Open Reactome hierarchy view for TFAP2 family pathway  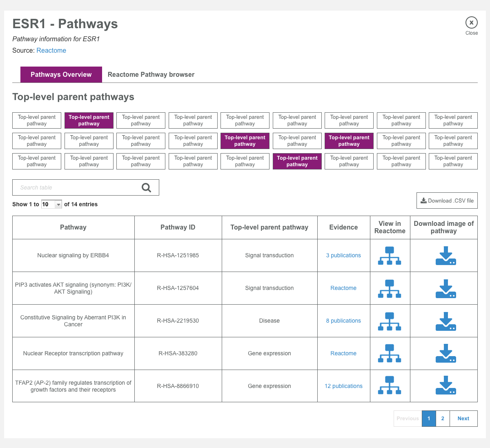tap(390, 386)
